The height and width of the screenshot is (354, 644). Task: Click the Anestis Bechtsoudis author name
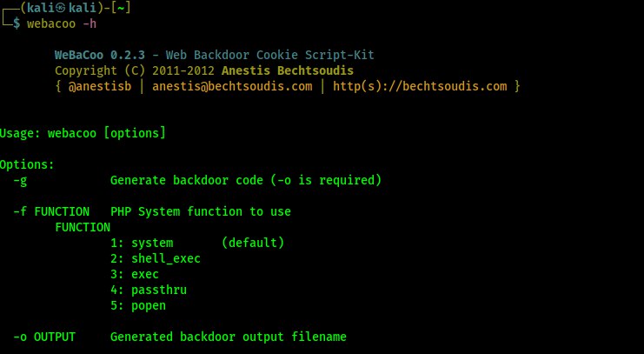pos(288,70)
